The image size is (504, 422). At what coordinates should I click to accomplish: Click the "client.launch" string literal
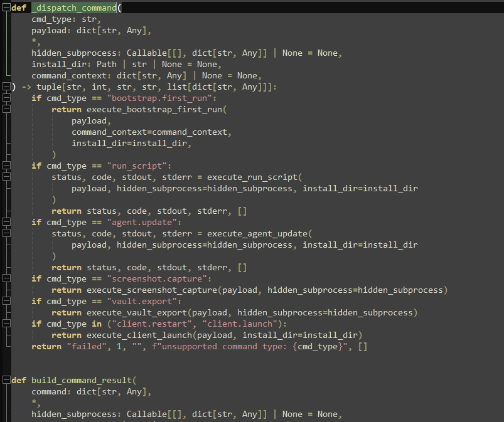tap(240, 324)
